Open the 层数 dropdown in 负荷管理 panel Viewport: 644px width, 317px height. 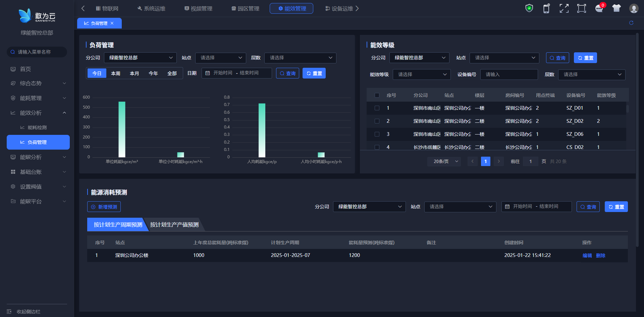(x=300, y=58)
